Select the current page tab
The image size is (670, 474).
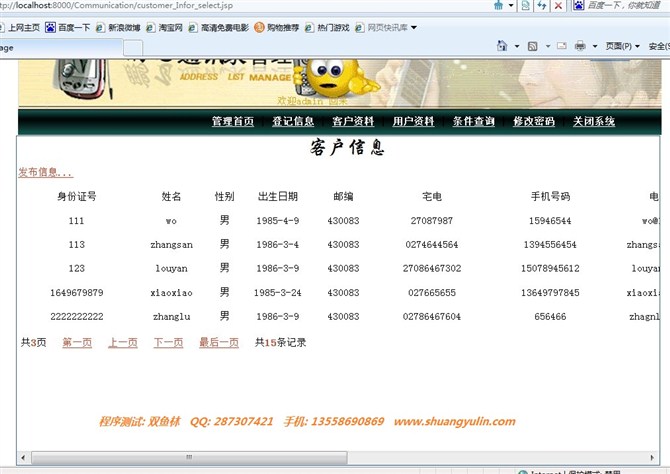(61, 47)
